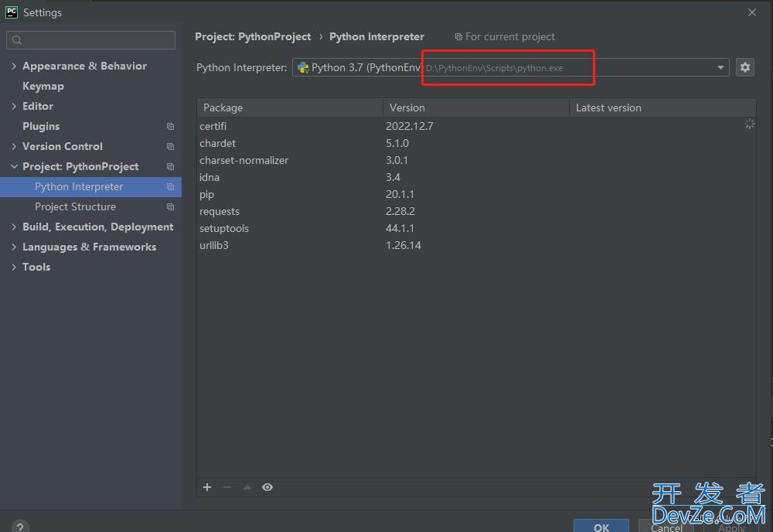Remove selected package using the minus icon
Viewport: 773px width, 532px height.
point(226,487)
